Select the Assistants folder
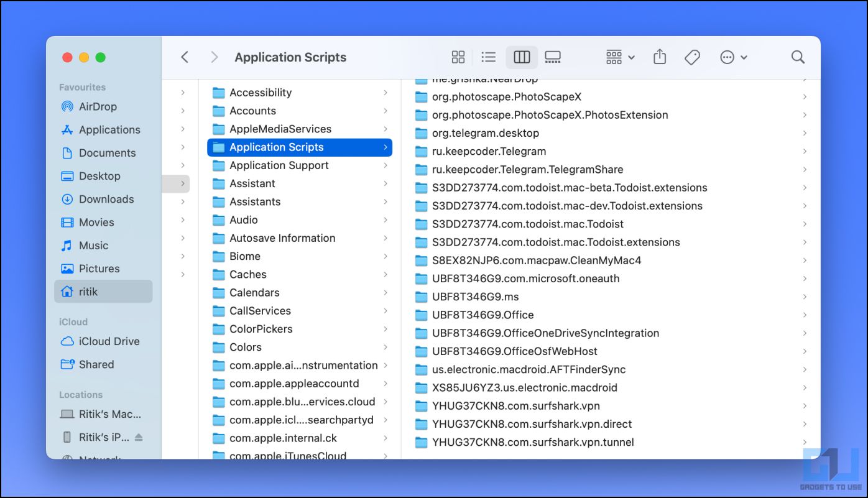 click(300, 201)
